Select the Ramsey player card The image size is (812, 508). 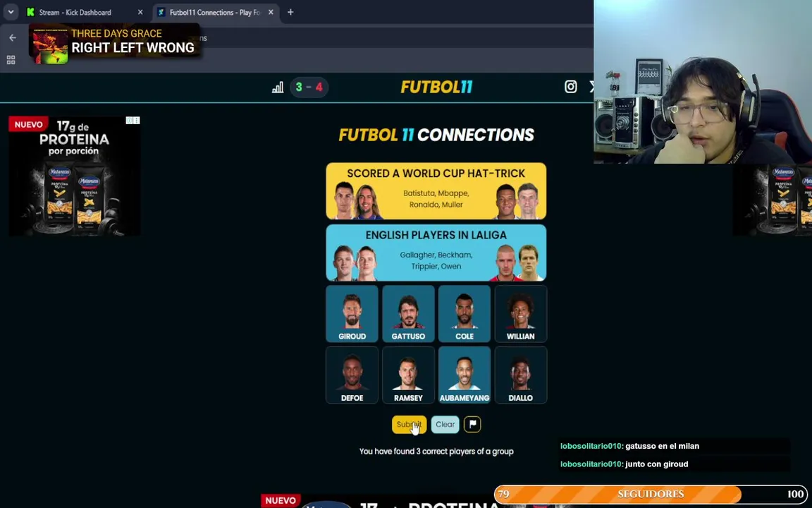click(408, 375)
